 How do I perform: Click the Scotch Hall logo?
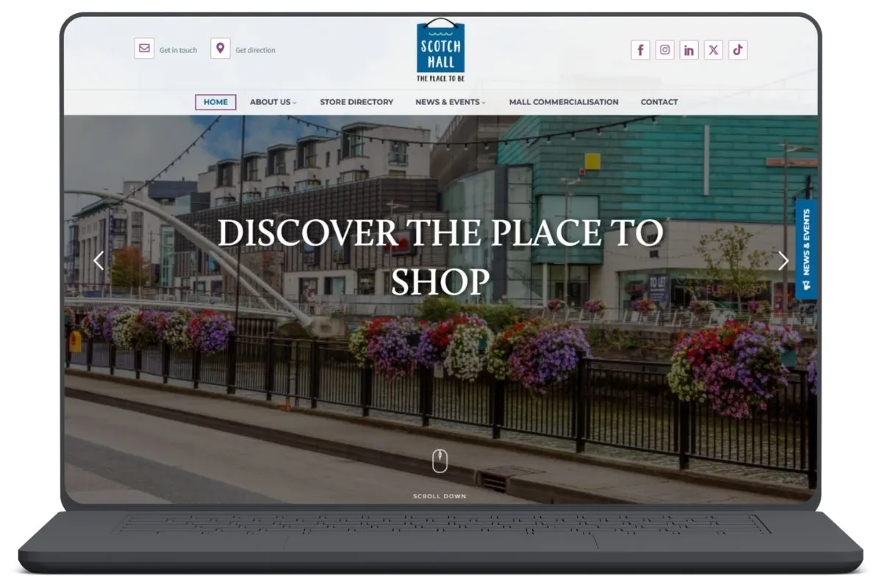pos(440,50)
